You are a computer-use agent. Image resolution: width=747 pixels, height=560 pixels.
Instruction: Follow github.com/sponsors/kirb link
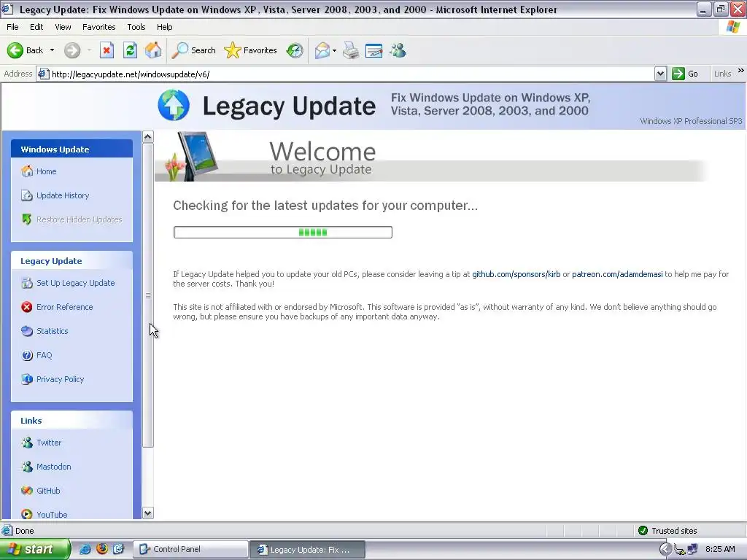coord(516,274)
